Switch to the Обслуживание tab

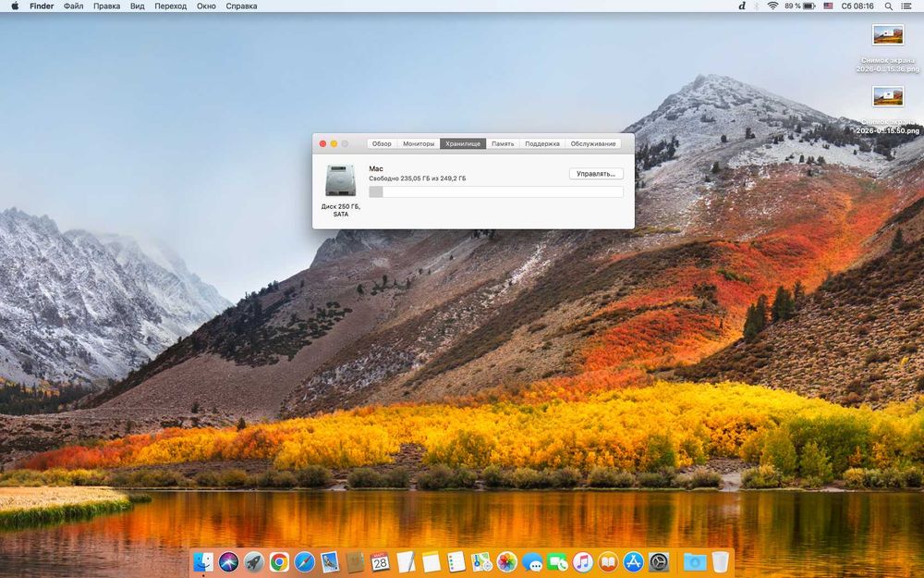593,144
